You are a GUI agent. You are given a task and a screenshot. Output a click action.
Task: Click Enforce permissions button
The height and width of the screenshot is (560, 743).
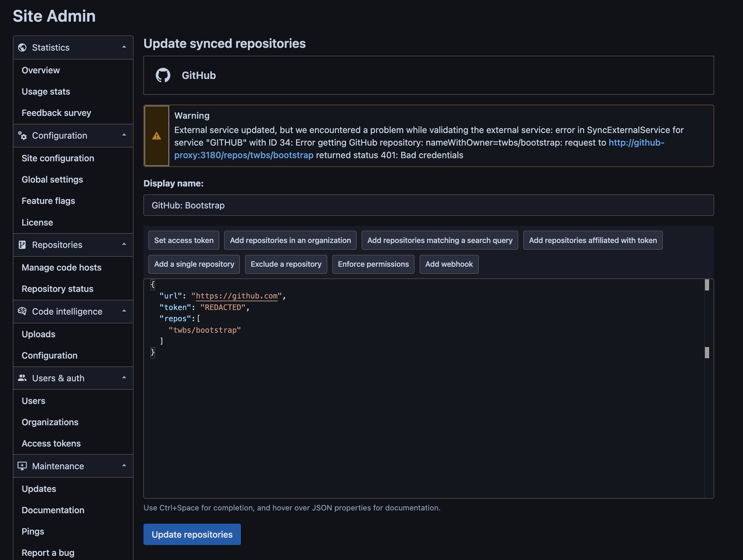coord(373,264)
